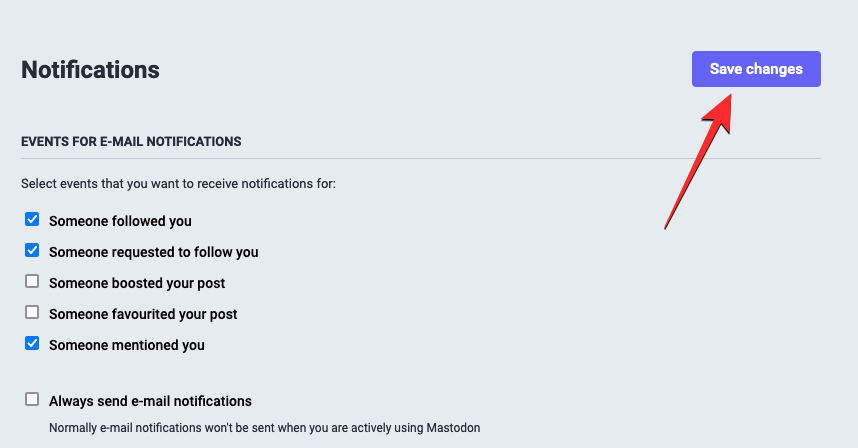858x448 pixels.
Task: Click 'Events for e-mail notifications' section header
Action: tap(131, 142)
